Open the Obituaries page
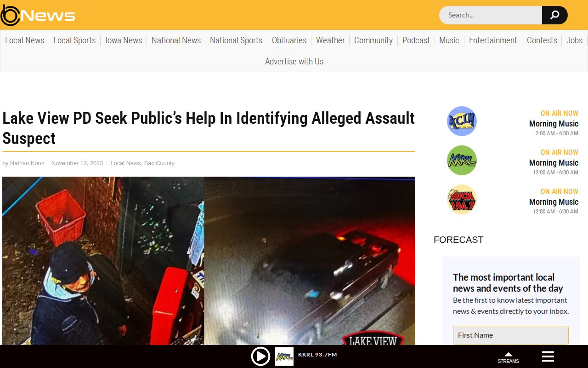 pos(289,40)
